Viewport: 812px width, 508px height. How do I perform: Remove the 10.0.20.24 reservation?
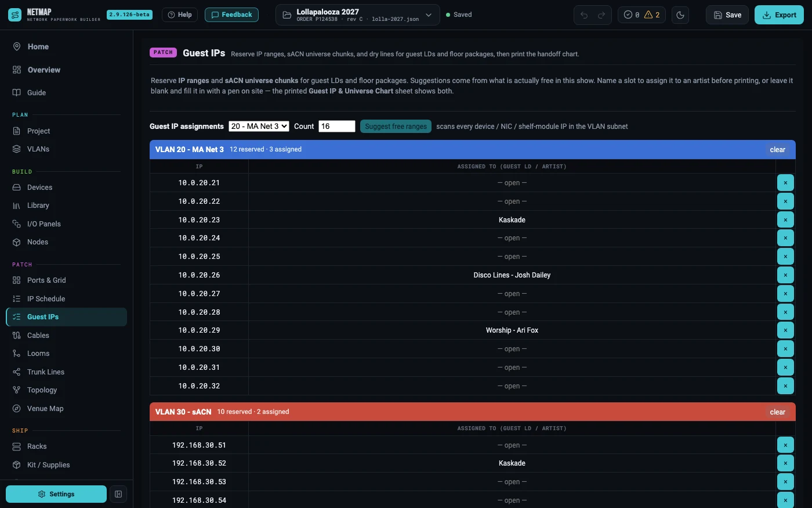click(x=785, y=238)
